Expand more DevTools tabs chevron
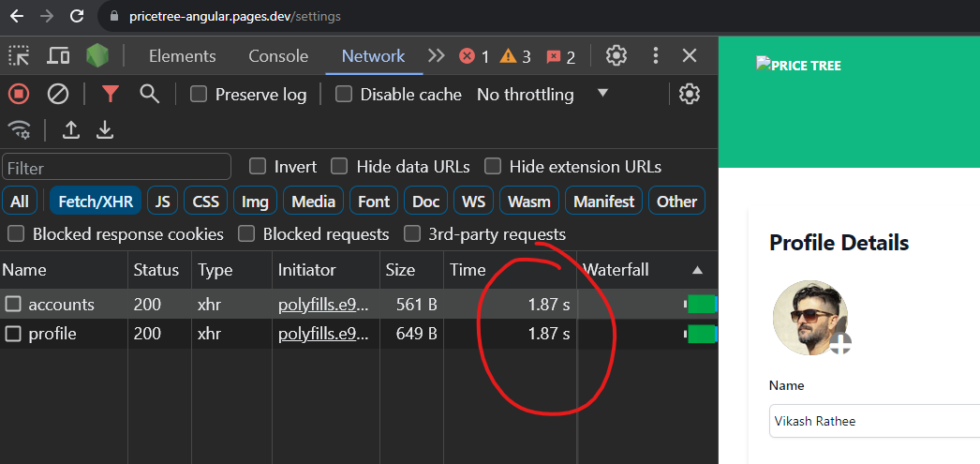Image resolution: width=980 pixels, height=464 pixels. 437,56
